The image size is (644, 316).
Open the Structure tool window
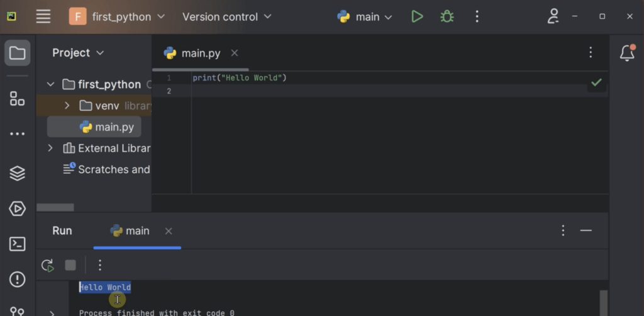click(x=18, y=98)
